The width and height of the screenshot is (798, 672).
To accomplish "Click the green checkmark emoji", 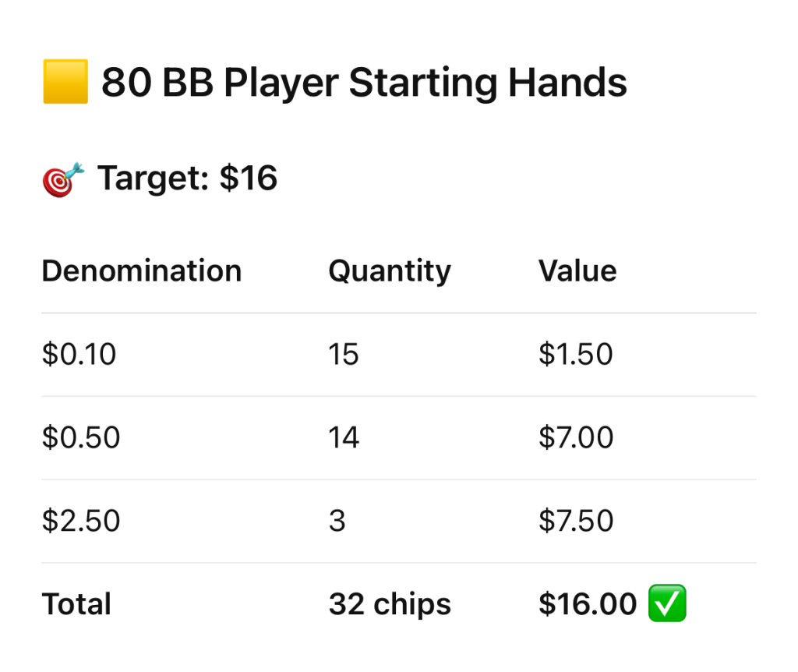I will pos(667,605).
